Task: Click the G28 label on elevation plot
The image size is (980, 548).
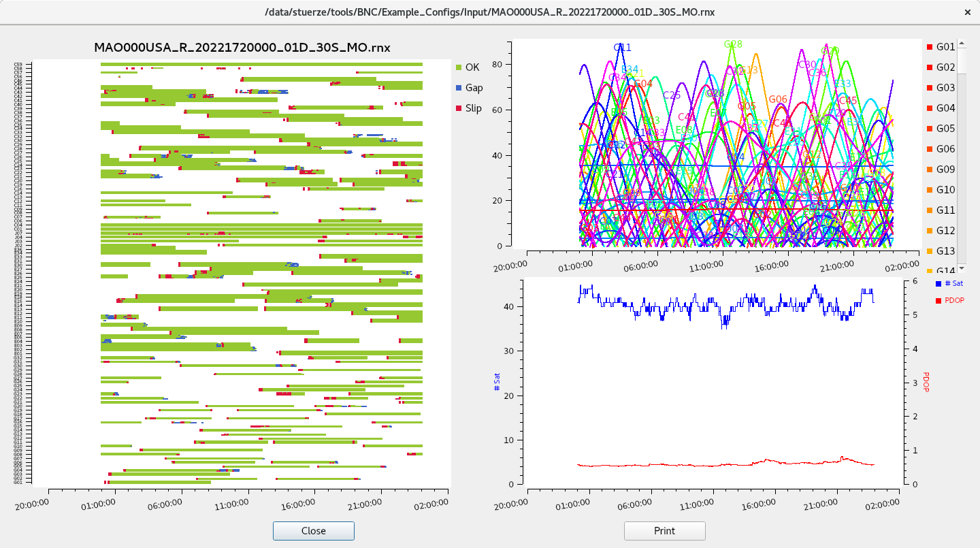Action: (x=733, y=44)
